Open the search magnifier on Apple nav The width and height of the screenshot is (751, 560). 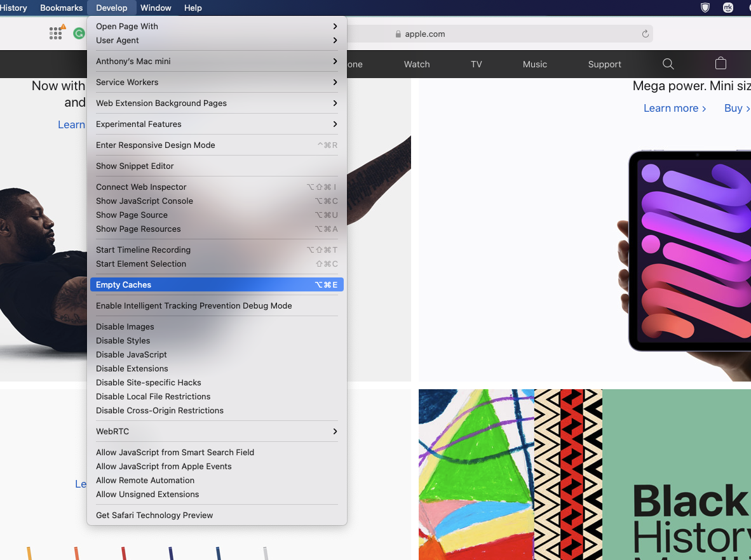[x=668, y=64]
